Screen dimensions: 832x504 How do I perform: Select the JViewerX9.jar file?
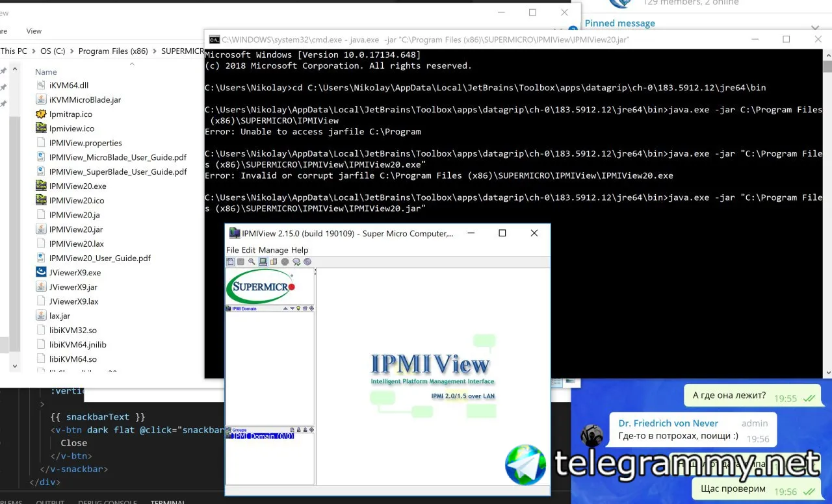(73, 287)
